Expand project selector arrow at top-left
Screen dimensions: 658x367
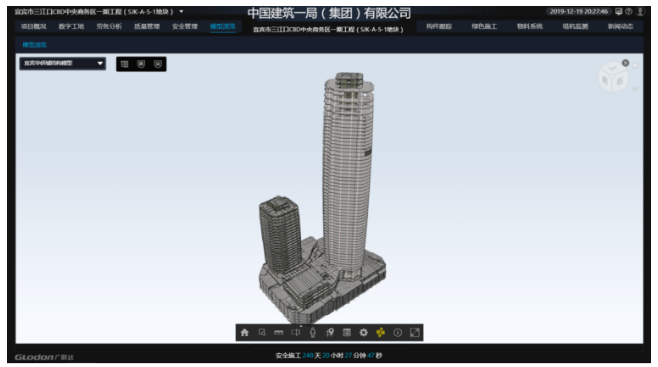(x=181, y=11)
